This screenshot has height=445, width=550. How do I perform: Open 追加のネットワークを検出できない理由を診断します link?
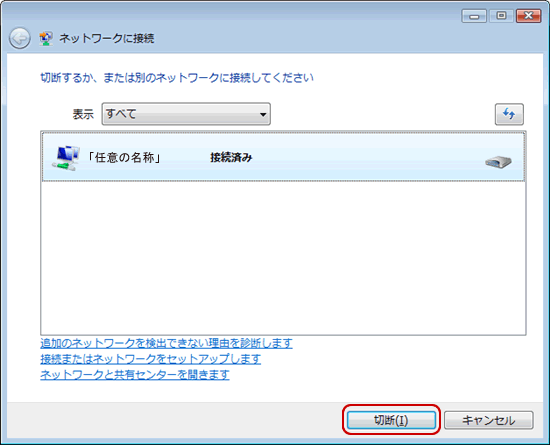[166, 343]
